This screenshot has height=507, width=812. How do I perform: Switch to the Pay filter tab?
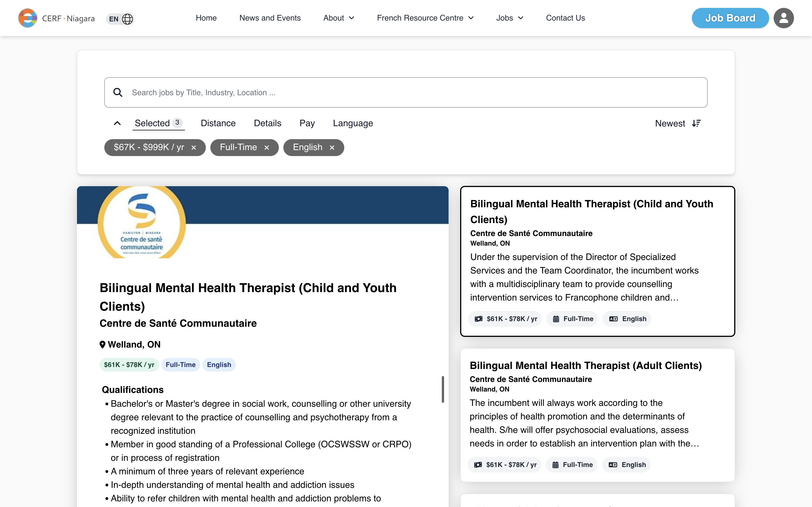pyautogui.click(x=307, y=123)
